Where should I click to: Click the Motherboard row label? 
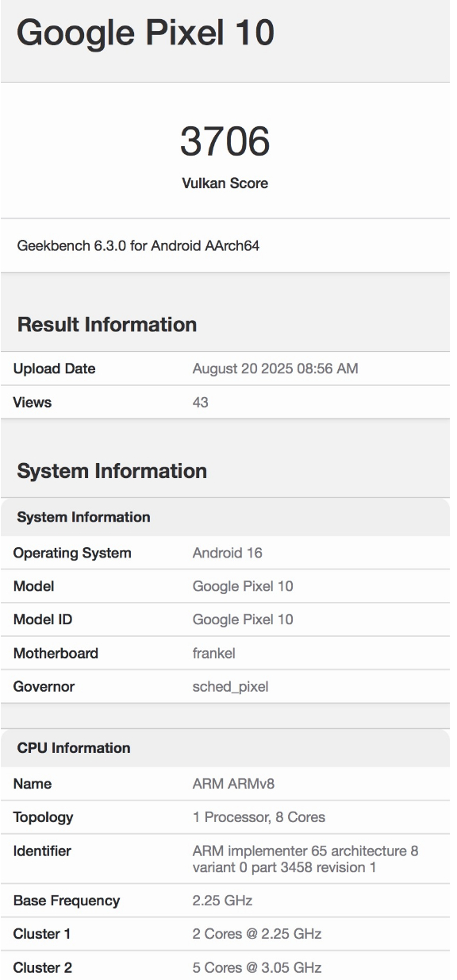tap(56, 654)
